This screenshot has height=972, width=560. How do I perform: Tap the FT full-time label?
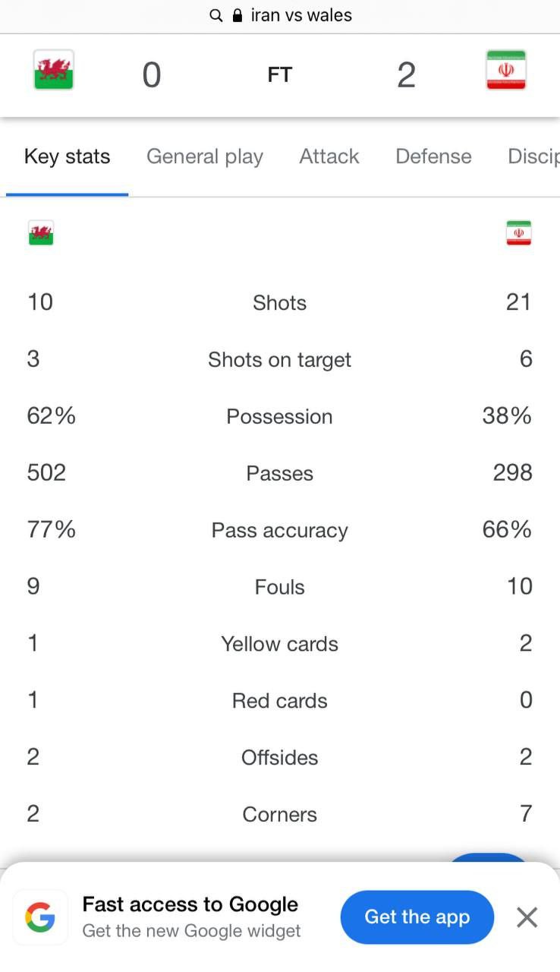[x=280, y=75]
